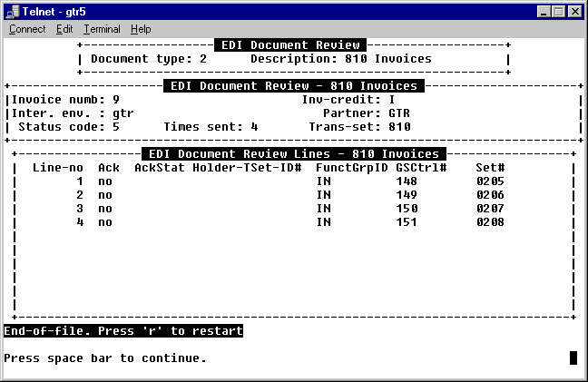Click the Ack column header

109,168
